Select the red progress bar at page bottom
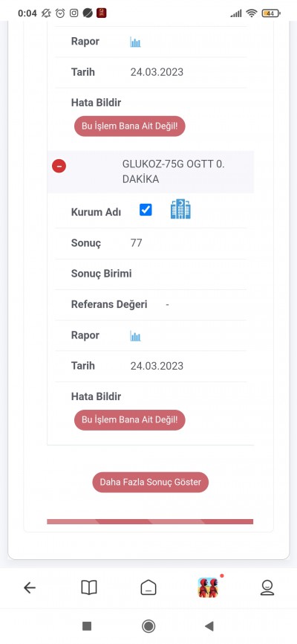Screen dimensions: 297x644 point(150,521)
